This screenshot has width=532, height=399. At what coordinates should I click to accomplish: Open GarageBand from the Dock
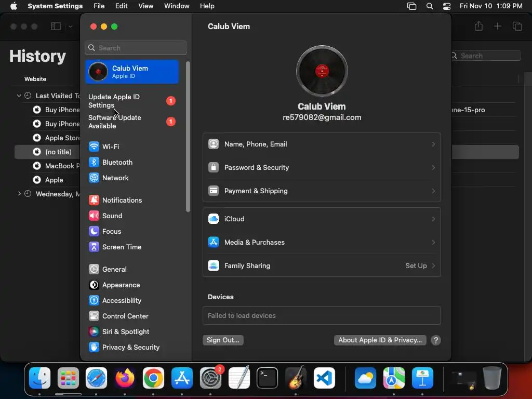296,378
